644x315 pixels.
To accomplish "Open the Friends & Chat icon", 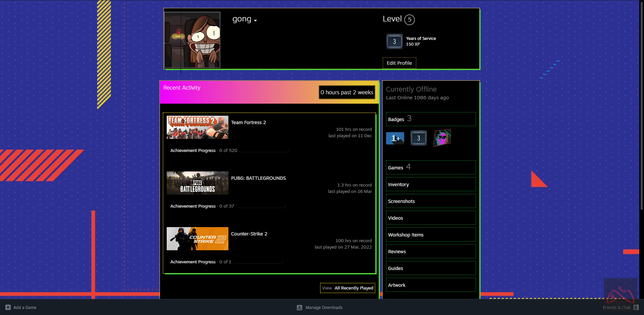I will click(x=636, y=307).
